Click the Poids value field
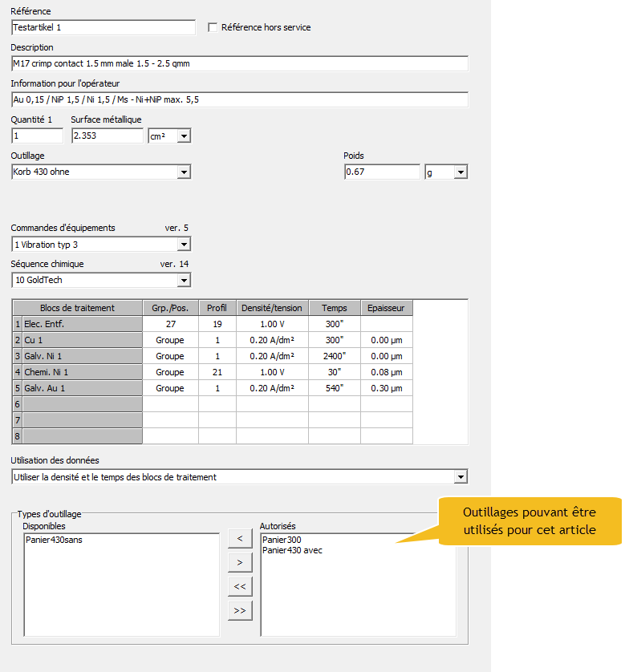 381,172
